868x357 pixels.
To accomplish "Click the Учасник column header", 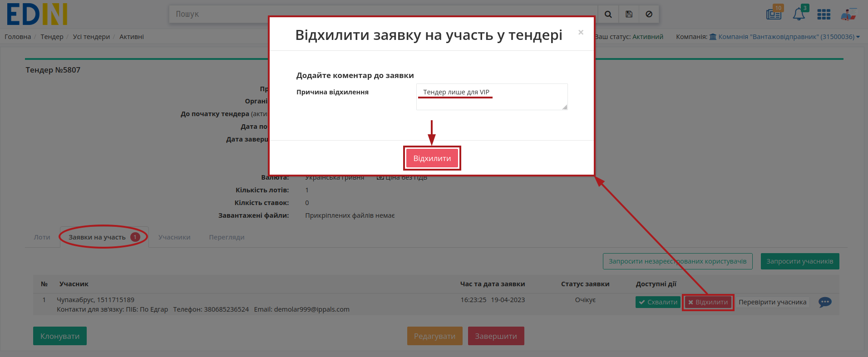I will 74,284.
